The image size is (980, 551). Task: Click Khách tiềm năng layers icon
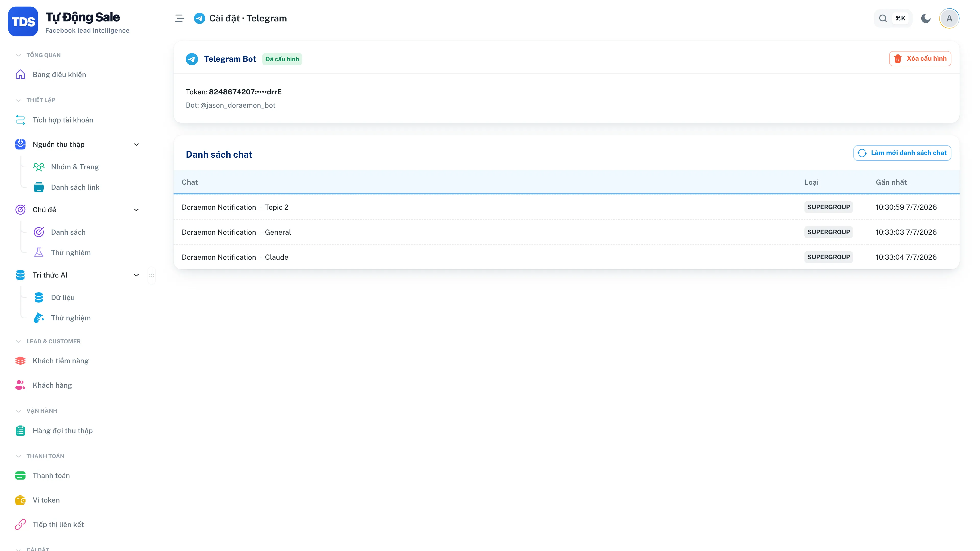click(20, 361)
